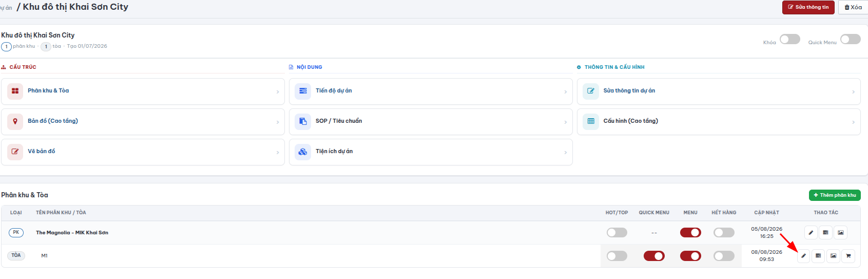
Task: Click the CẬP NHẬT column header
Action: click(x=766, y=213)
